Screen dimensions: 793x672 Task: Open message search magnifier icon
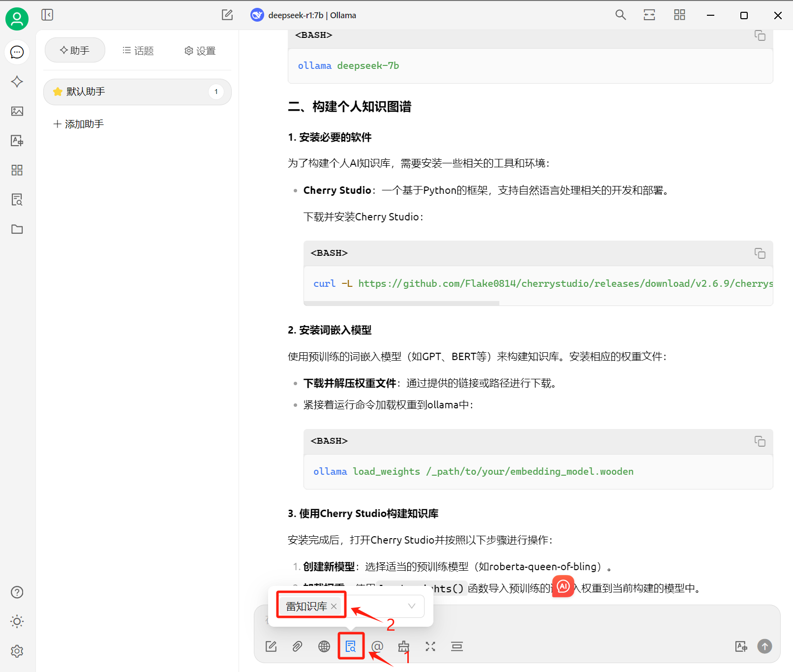click(x=621, y=15)
